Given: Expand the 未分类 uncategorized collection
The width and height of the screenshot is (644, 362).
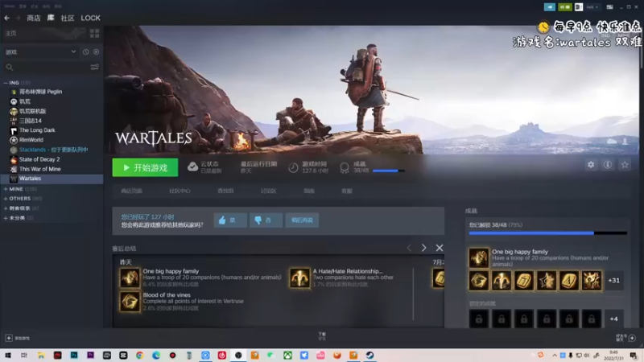Looking at the screenshot, I should tap(6, 218).
